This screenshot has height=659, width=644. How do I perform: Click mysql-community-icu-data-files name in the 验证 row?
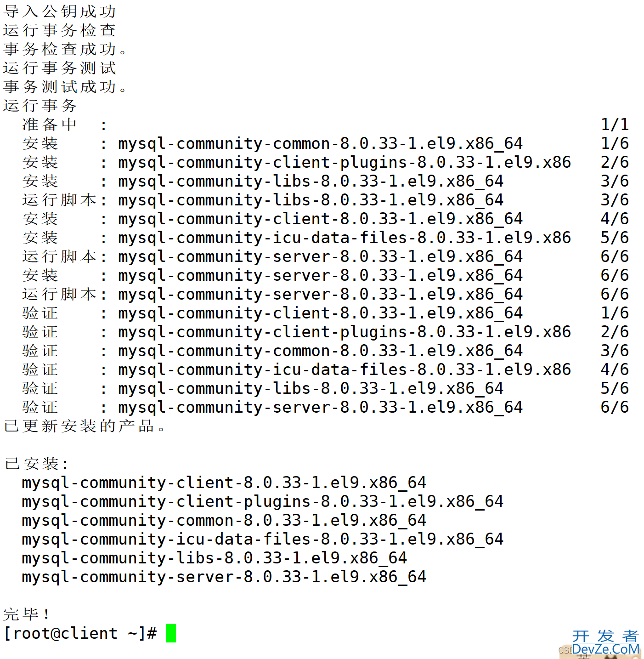pyautogui.click(x=345, y=369)
